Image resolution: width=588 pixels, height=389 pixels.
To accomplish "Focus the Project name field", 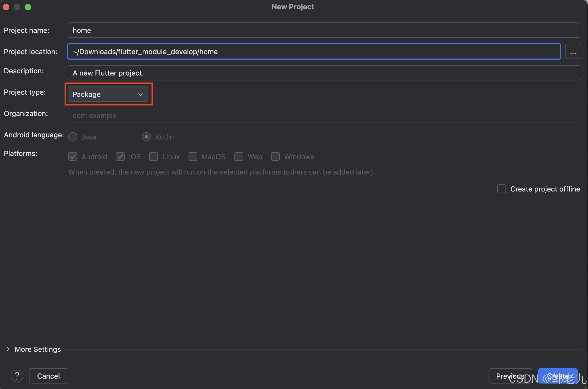I will [x=324, y=30].
